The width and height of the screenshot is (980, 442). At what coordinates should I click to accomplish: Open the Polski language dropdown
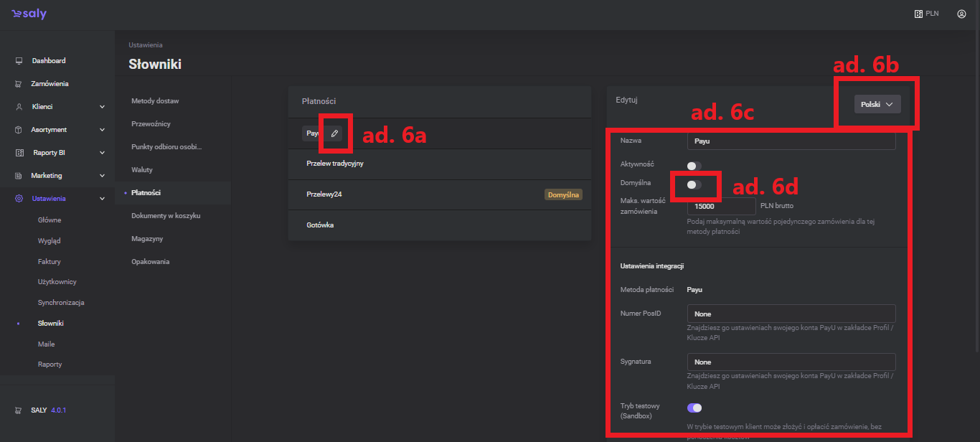877,104
